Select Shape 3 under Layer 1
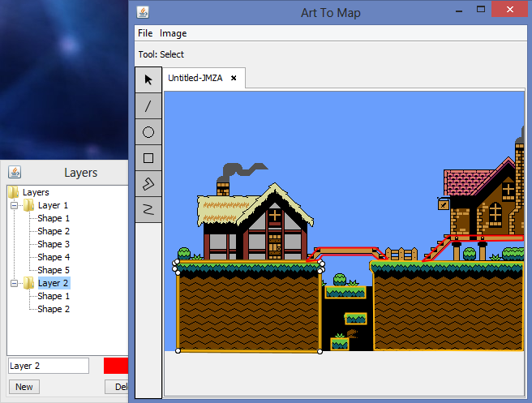This screenshot has width=532, height=403. [x=54, y=244]
